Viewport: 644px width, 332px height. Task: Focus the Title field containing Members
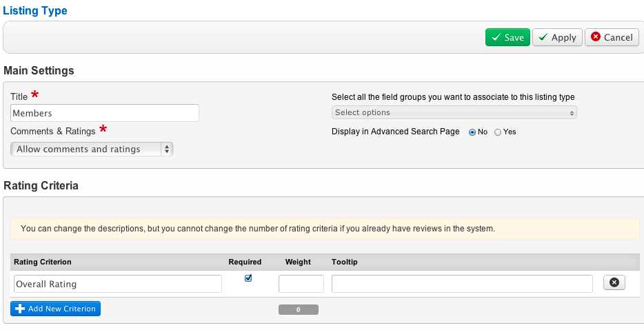pos(105,113)
